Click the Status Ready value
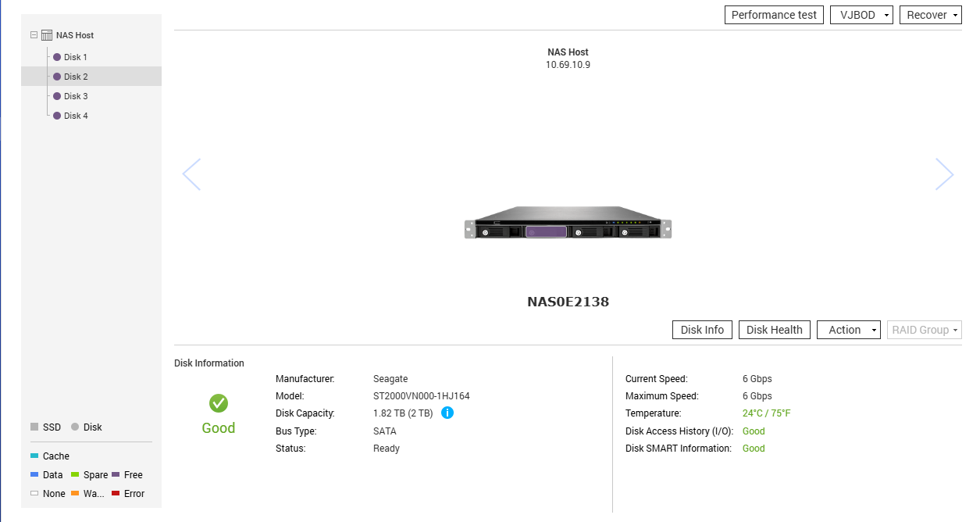980x522 pixels. (x=387, y=449)
